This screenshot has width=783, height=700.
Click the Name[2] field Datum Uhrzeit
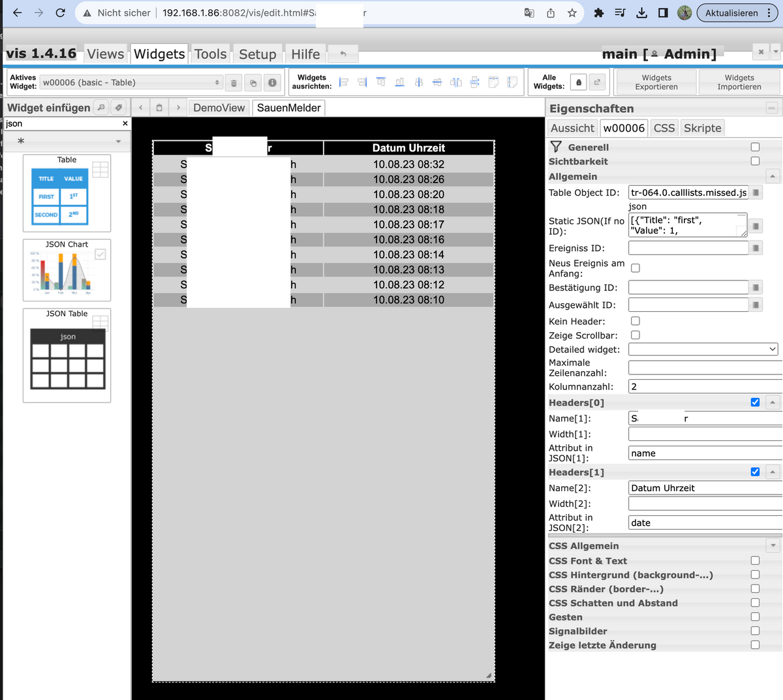[x=705, y=488]
